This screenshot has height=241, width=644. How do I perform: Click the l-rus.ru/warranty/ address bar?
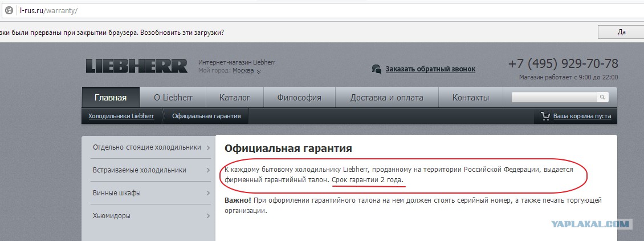click(x=322, y=11)
